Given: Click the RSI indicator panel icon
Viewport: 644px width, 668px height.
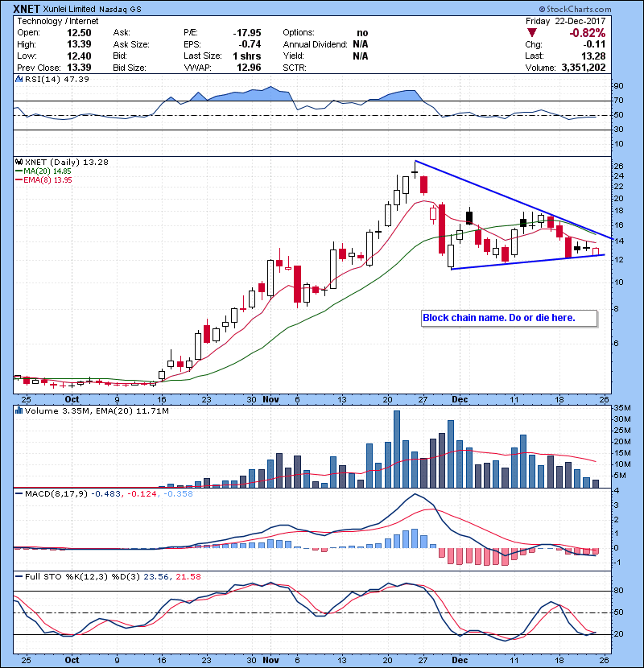Looking at the screenshot, I should 19,79.
